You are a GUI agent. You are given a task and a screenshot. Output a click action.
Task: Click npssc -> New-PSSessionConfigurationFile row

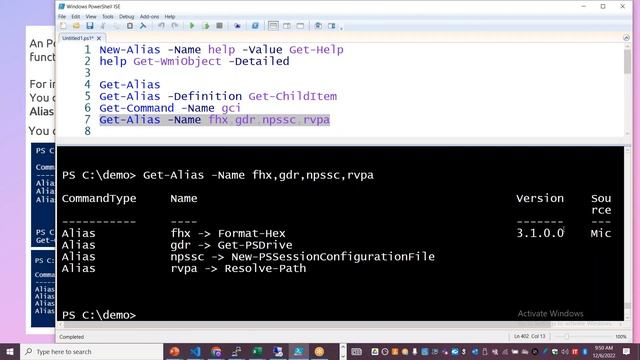[303, 257]
